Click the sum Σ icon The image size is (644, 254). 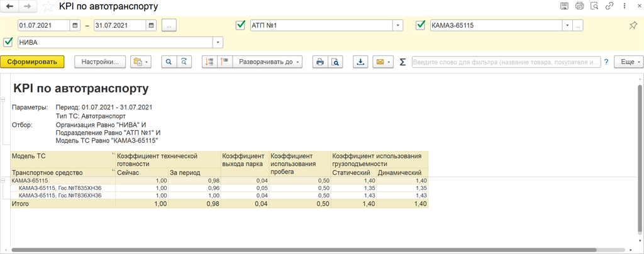pyautogui.click(x=402, y=62)
